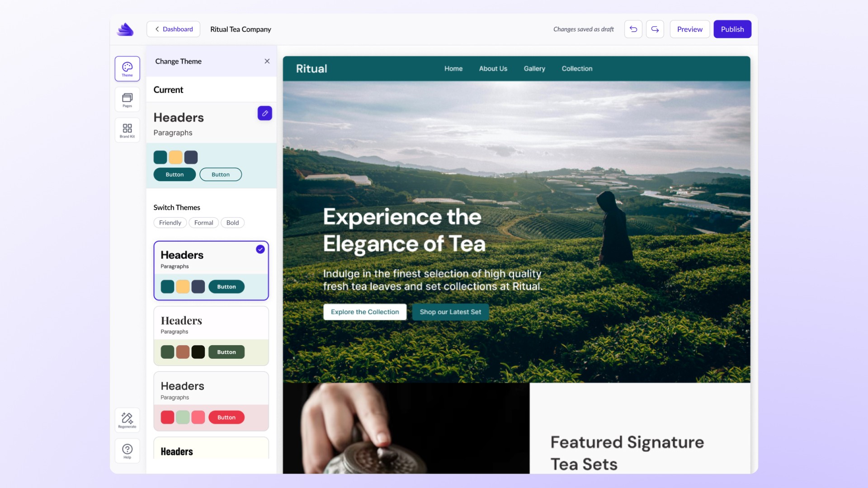Select the red button theme card
Viewport: 868px width, 488px height.
[211, 402]
